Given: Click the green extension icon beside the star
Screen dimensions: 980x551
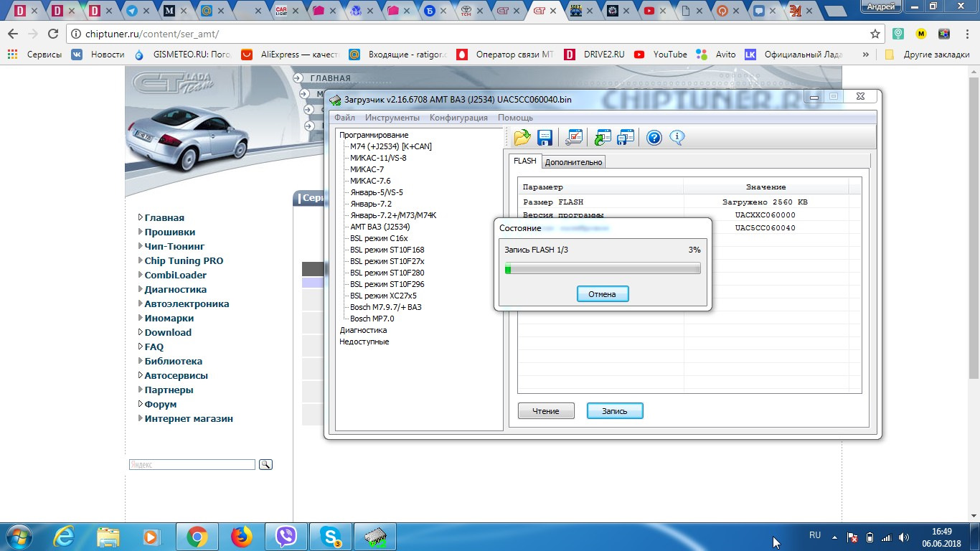Looking at the screenshot, I should coord(898,34).
